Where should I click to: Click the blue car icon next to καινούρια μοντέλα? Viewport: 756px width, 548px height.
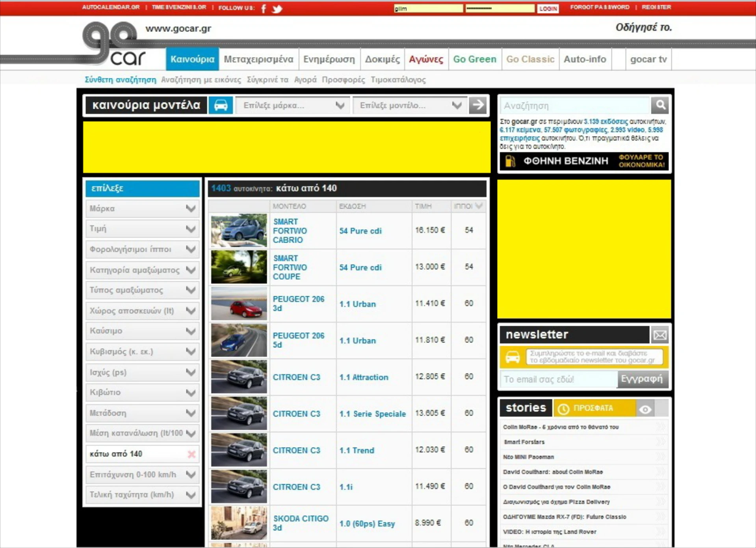pos(221,105)
